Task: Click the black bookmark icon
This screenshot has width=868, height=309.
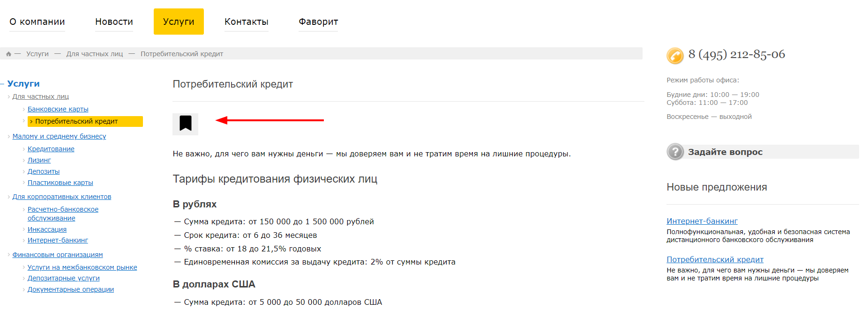Action: [186, 124]
